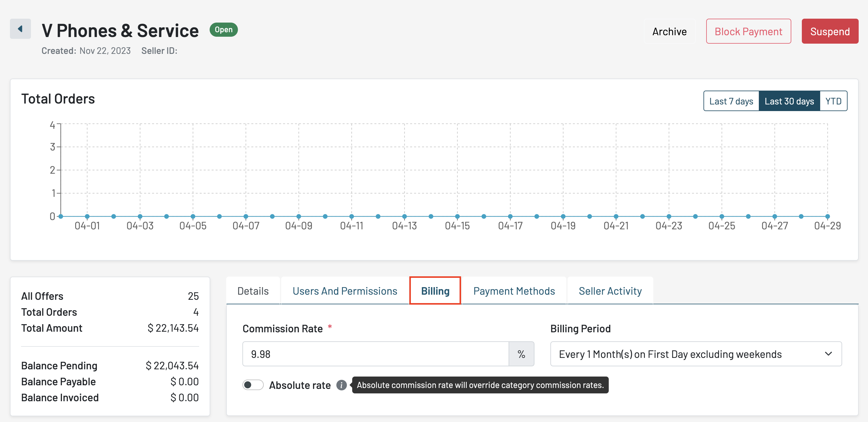
Task: Click the percent symbol addon
Action: 521,354
